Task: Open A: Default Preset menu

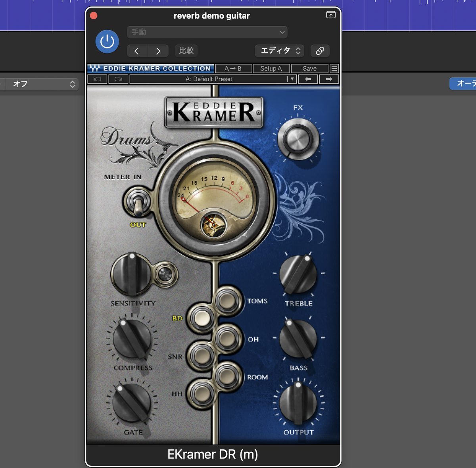Action: 209,79
